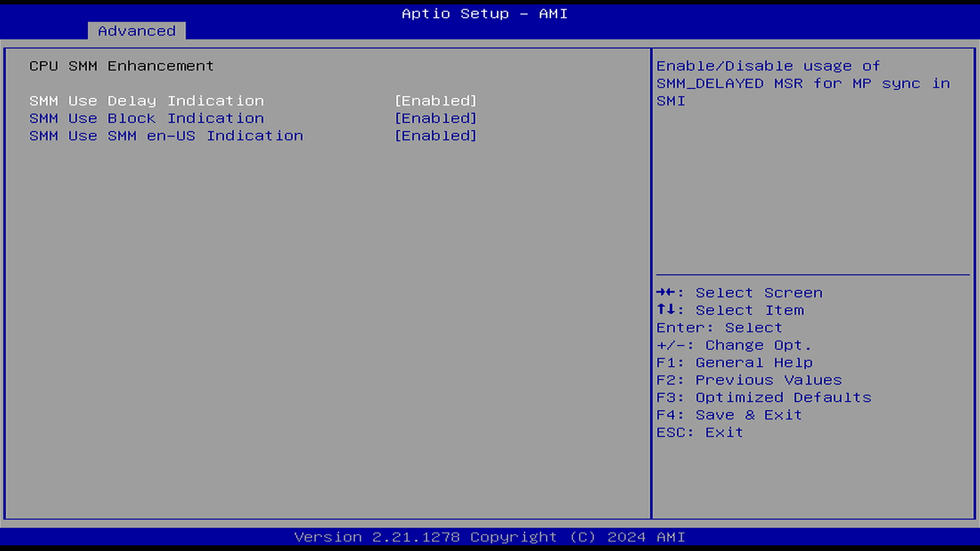
Task: Click the CPU SMM Enhancement heading
Action: [121, 66]
